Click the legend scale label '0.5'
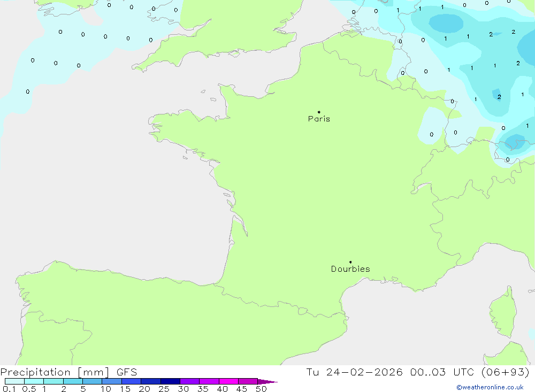535x392 pixels. point(29,389)
